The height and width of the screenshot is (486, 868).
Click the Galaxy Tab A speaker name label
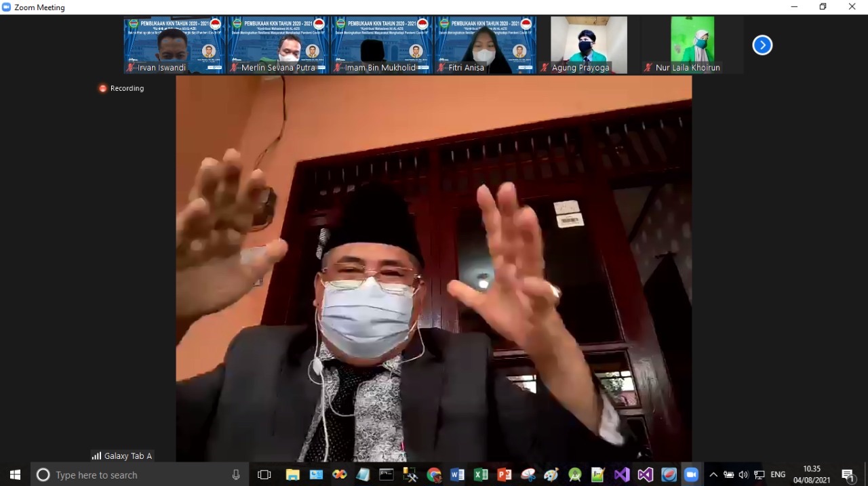pyautogui.click(x=122, y=456)
